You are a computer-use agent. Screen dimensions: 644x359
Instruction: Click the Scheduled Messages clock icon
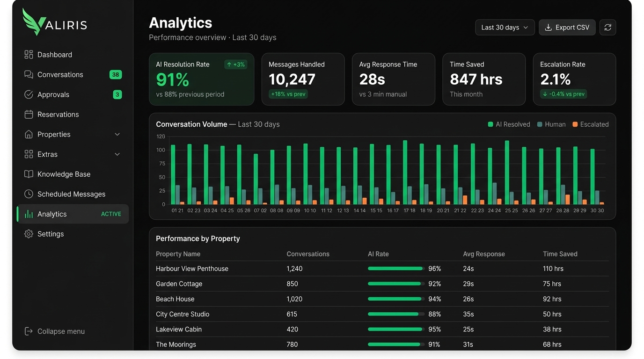(29, 194)
